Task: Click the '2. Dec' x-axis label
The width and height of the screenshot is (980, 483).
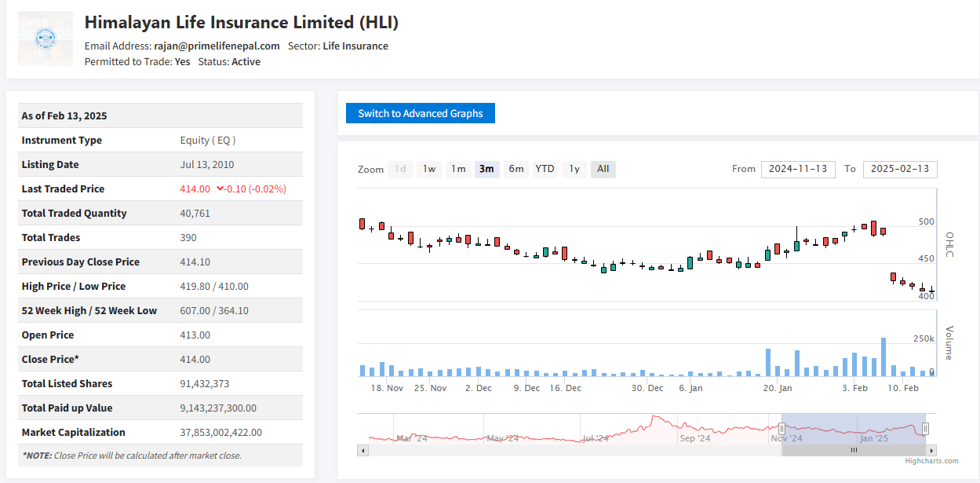Action: point(479,388)
